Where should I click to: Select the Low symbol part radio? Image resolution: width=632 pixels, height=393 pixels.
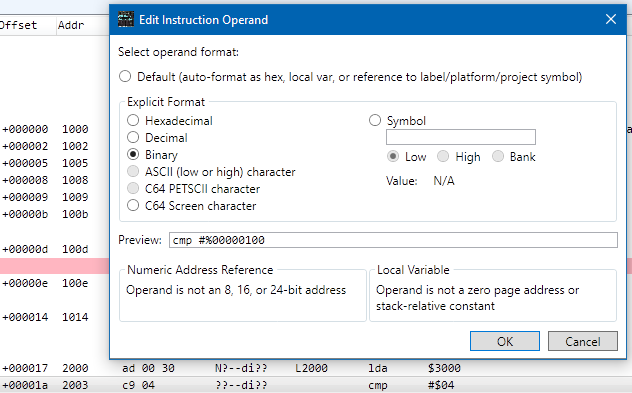pos(393,156)
